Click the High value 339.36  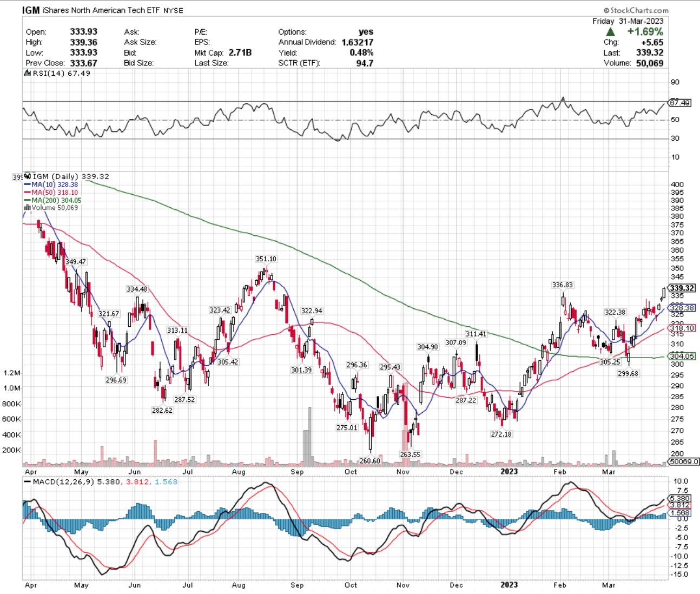(84, 42)
